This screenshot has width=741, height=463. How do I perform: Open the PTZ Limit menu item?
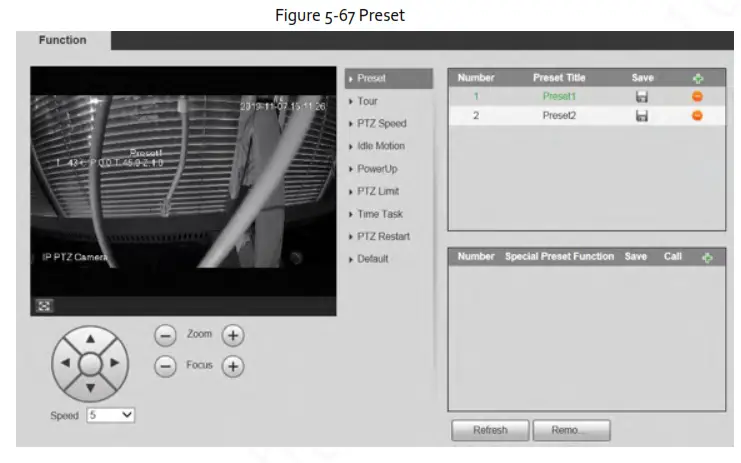(378, 191)
